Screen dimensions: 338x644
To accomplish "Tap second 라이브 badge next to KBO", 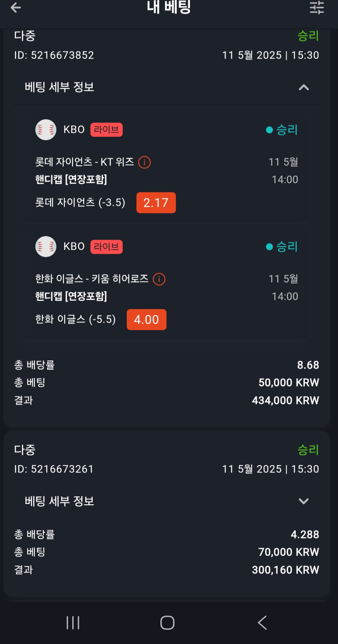I will 106,247.
